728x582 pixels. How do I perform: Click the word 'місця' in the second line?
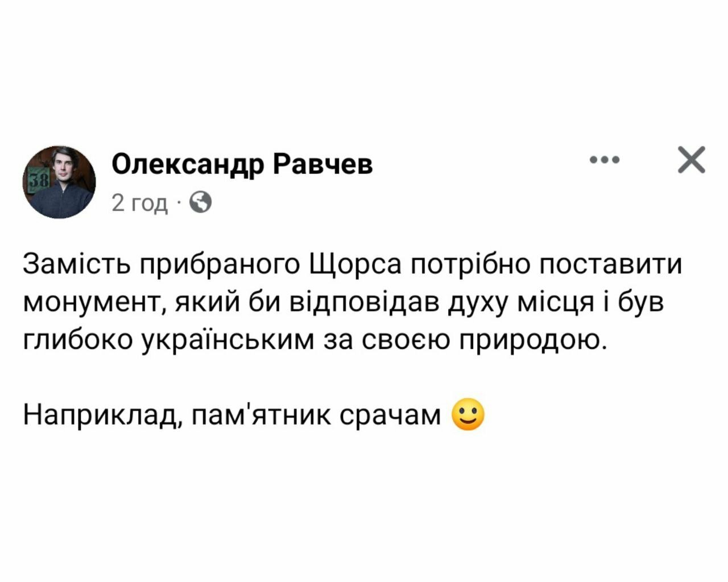(x=549, y=302)
